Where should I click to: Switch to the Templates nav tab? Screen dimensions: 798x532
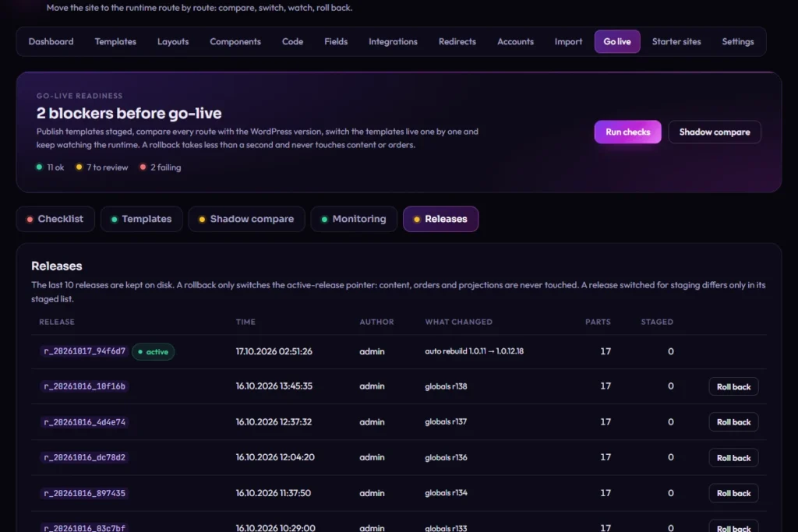tap(115, 42)
